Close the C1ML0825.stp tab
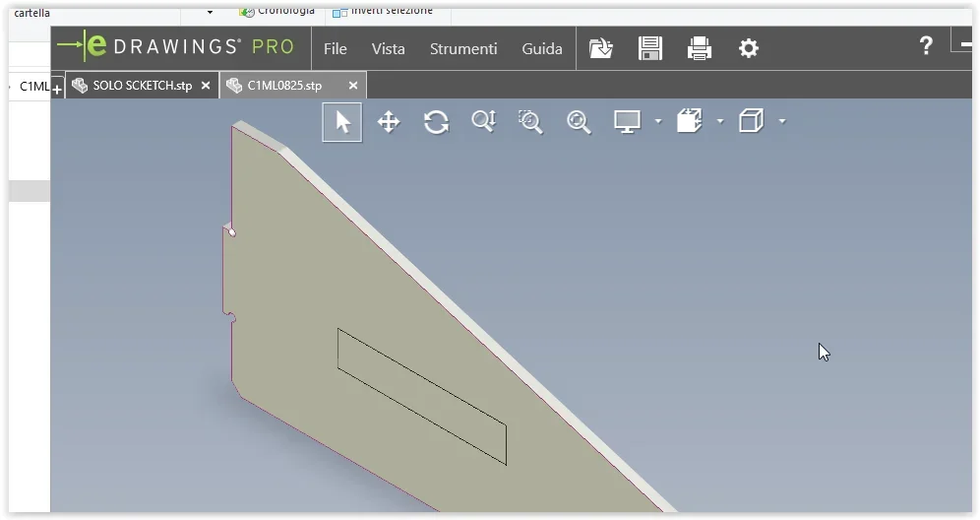Viewport: 980px width, 520px height. (x=353, y=86)
